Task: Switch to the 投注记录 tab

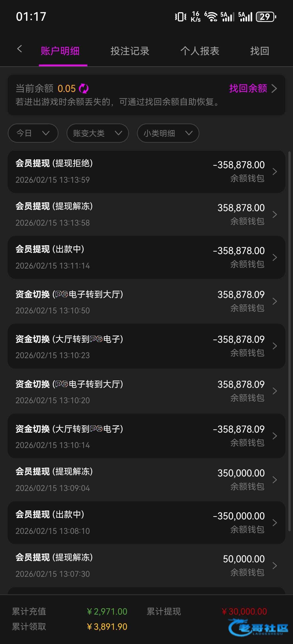Action: [130, 51]
